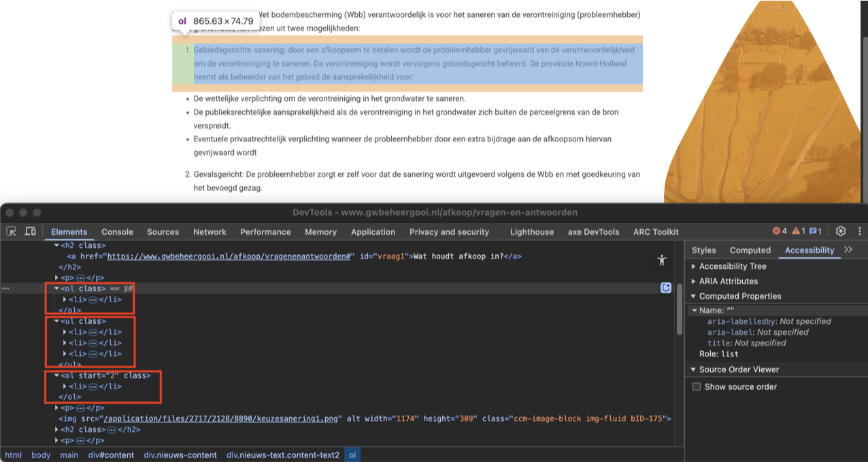Open the DevTools kebab menu
The width and height of the screenshot is (868, 462).
tap(860, 231)
